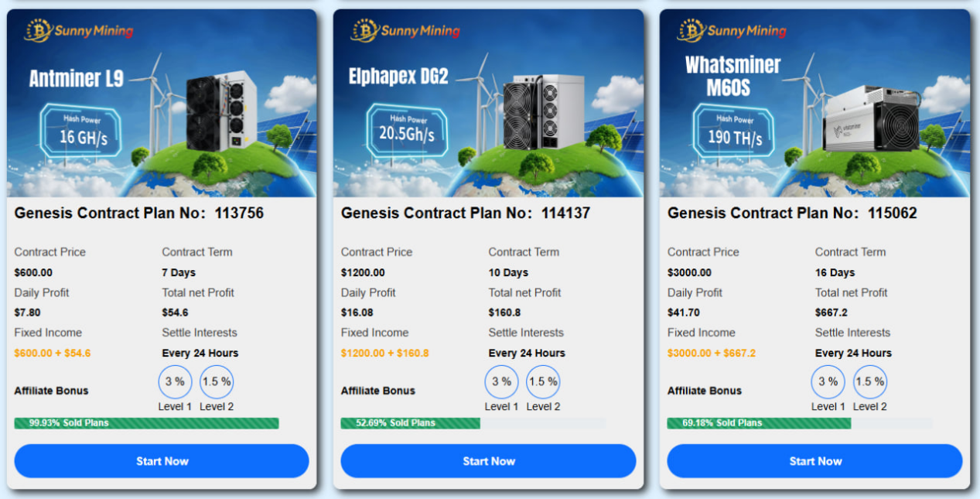Start the $3000 Whatsminer M60S contract
The height and width of the screenshot is (499, 980).
(814, 461)
